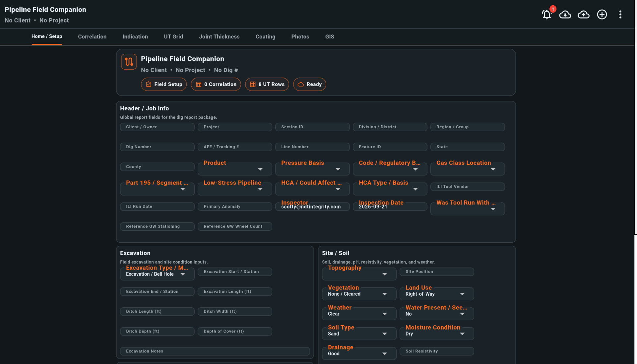Click the ILI Tool Vendor field
Image resolution: width=637 pixels, height=364 pixels.
tap(468, 187)
